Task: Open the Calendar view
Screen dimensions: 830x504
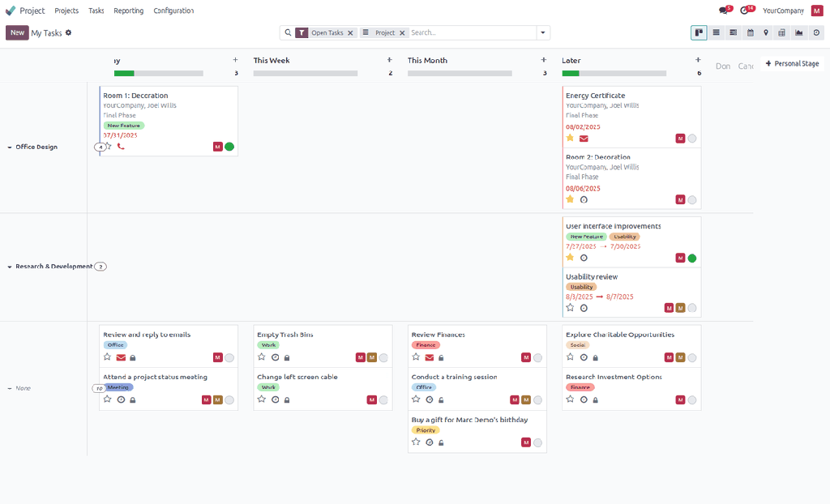Action: pyautogui.click(x=750, y=33)
